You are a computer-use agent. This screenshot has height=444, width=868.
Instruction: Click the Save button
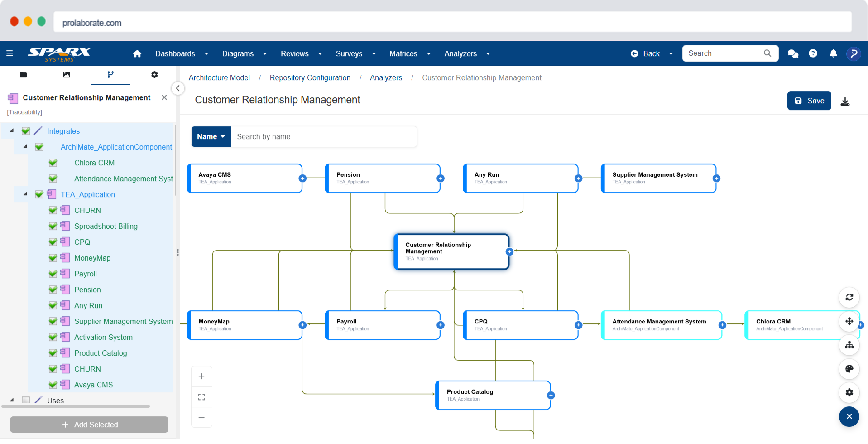809,101
